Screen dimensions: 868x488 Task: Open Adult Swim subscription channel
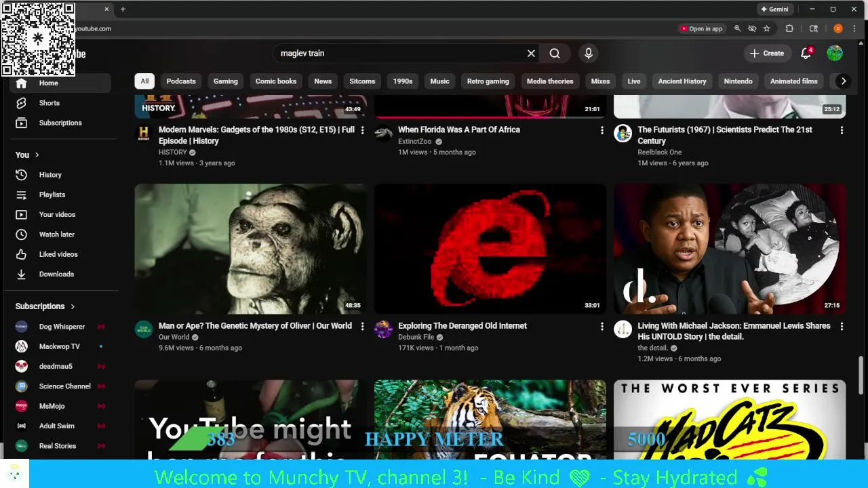point(60,426)
